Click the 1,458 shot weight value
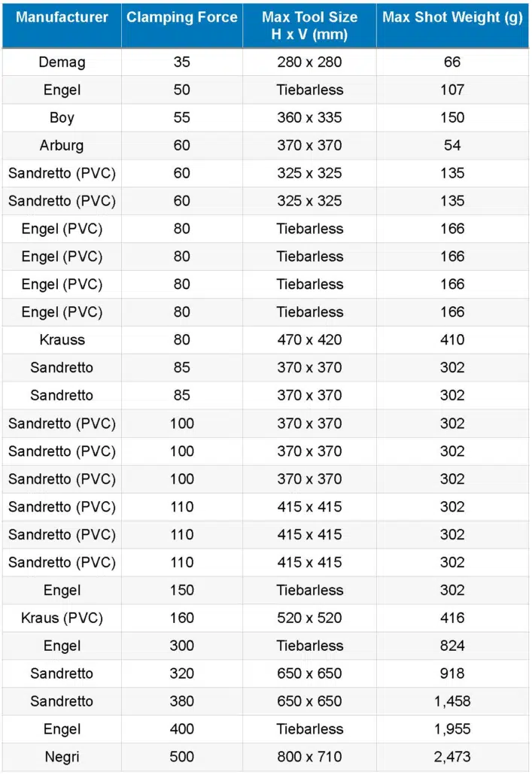 tap(452, 701)
